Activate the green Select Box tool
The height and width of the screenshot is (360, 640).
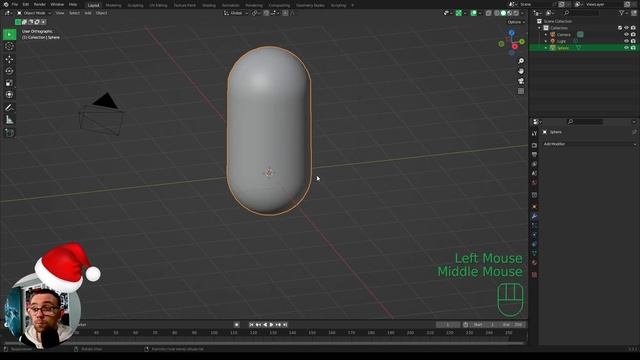coord(9,34)
